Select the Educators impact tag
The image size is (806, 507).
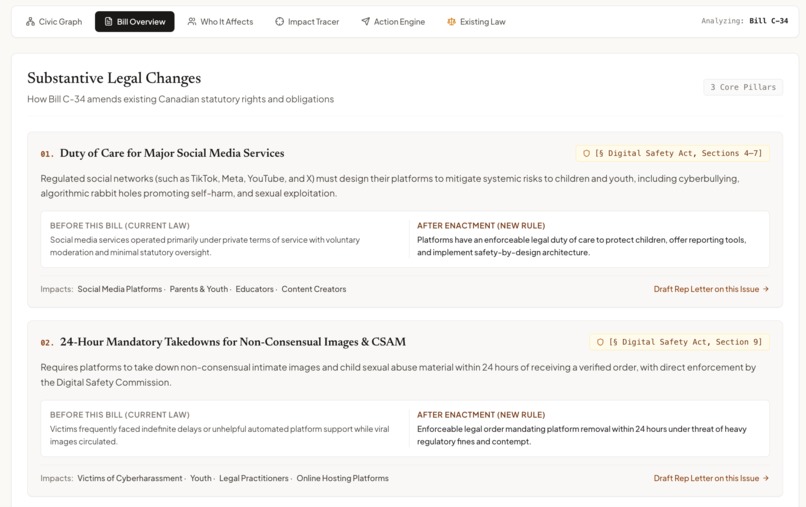click(254, 289)
